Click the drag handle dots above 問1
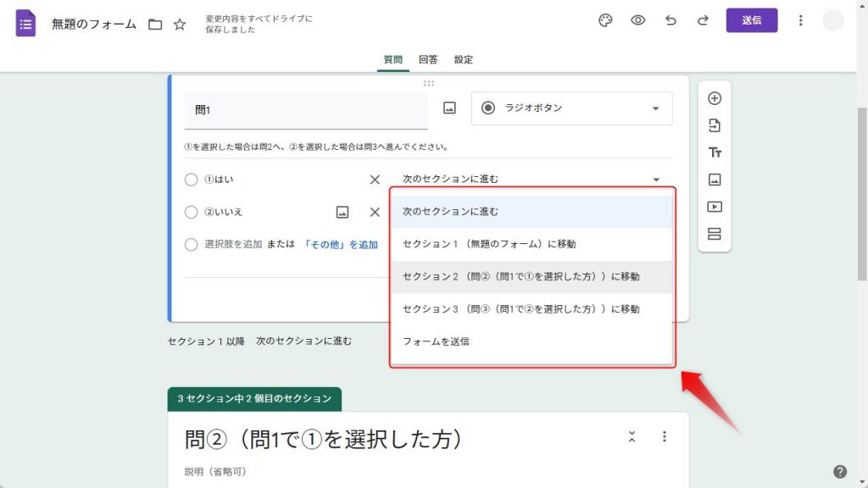The height and width of the screenshot is (488, 868). tap(428, 84)
